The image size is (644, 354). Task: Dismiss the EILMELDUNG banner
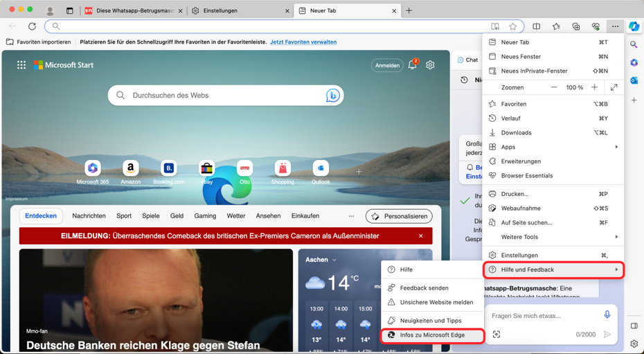tap(420, 236)
